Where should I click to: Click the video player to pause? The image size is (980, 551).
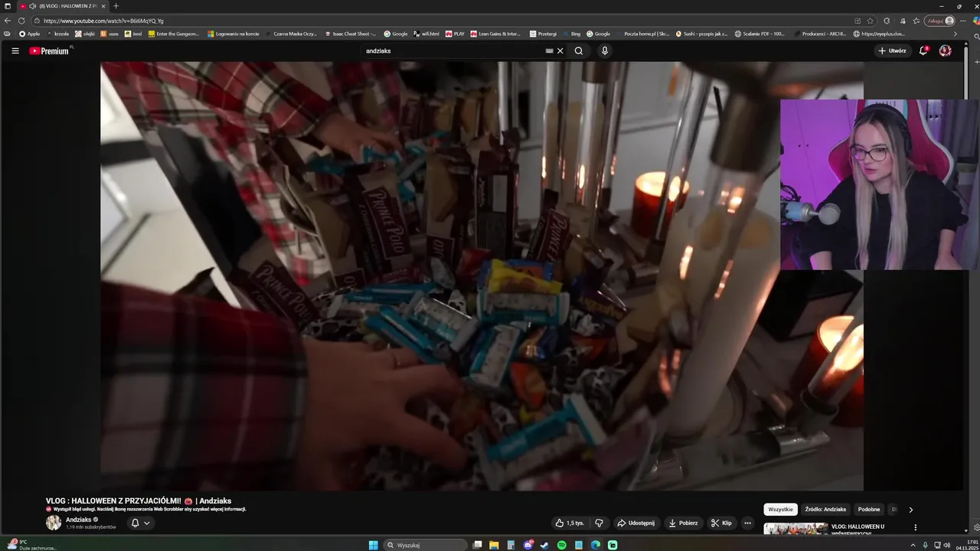point(482,275)
